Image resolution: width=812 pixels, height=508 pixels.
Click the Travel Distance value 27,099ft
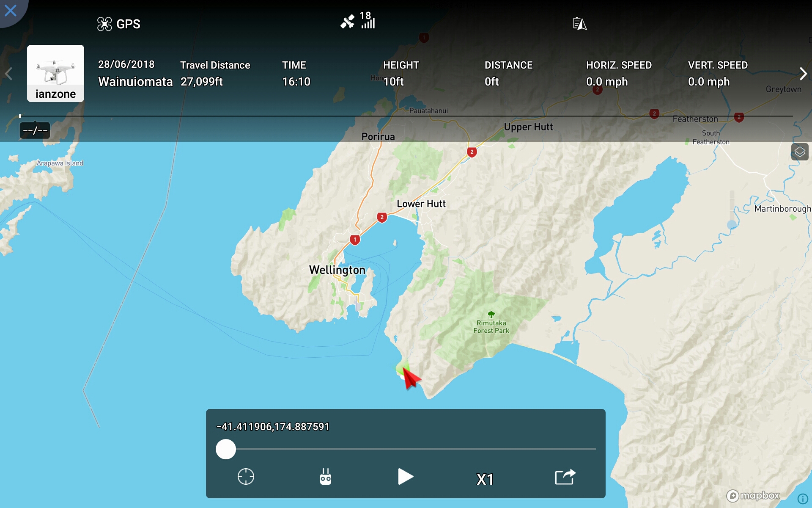(x=202, y=82)
